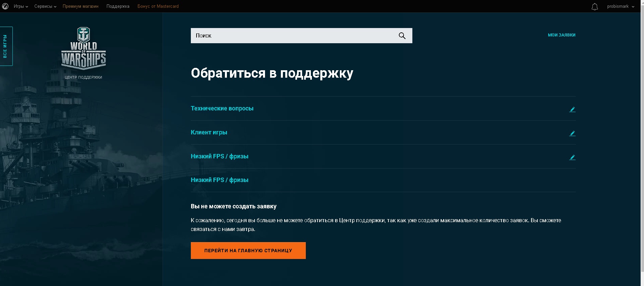The width and height of the screenshot is (644, 286).
Task: Expand the Сервисы dropdown menu
Action: [x=45, y=6]
